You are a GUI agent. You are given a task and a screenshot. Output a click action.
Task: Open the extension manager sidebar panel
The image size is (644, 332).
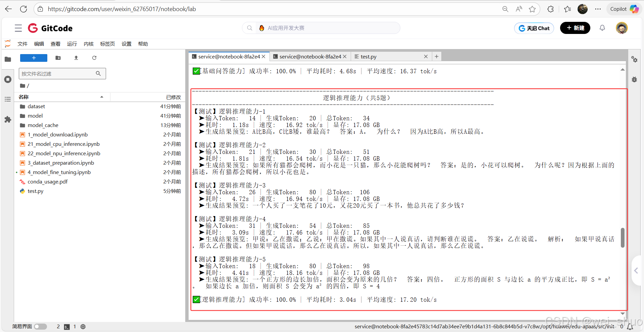tap(8, 119)
